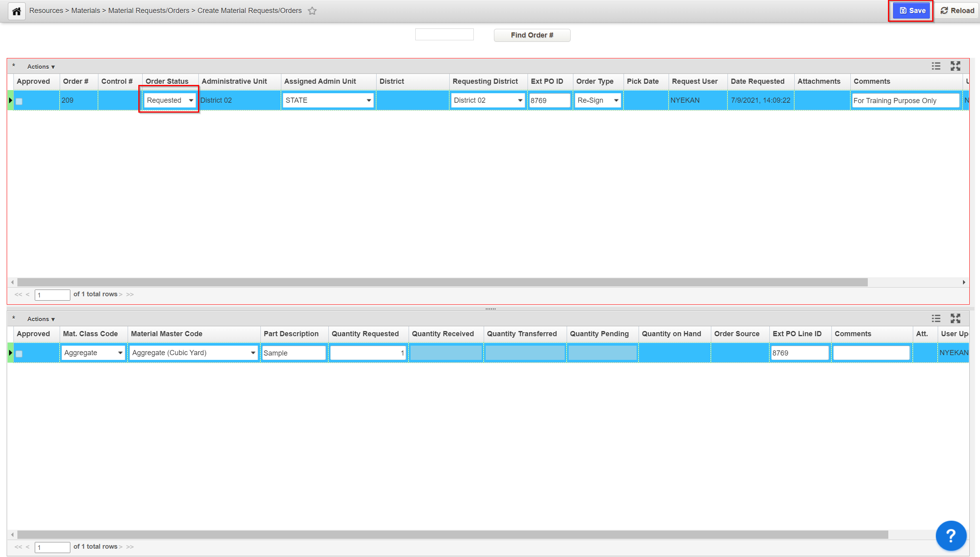
Task: Click the Quantity Requested input field
Action: click(367, 353)
